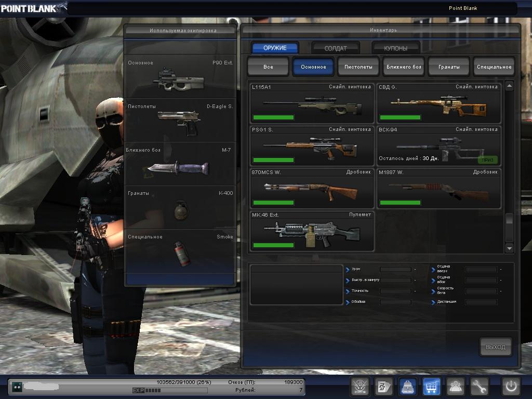532x399 pixels.
Task: Click the Обойма stat arrow
Action: (348, 302)
